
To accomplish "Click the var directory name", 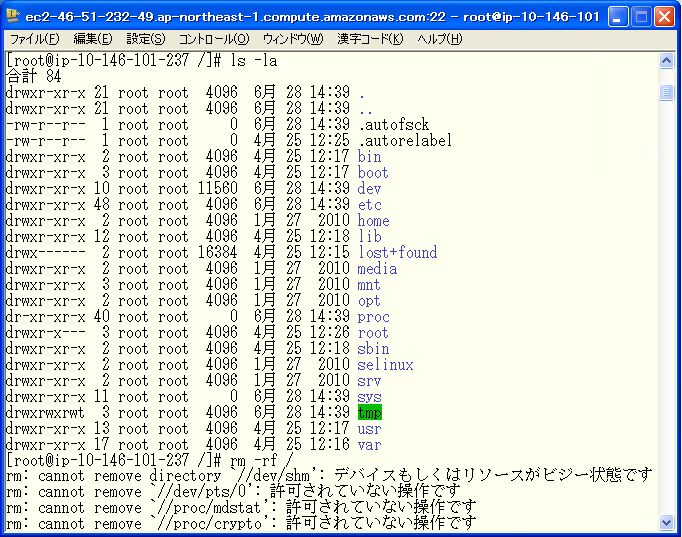I will [x=370, y=445].
